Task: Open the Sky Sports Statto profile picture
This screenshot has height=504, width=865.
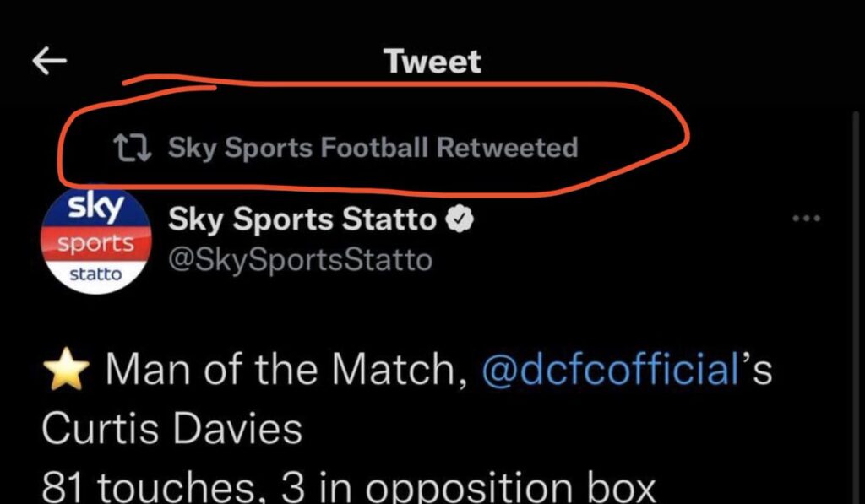Action: (95, 242)
